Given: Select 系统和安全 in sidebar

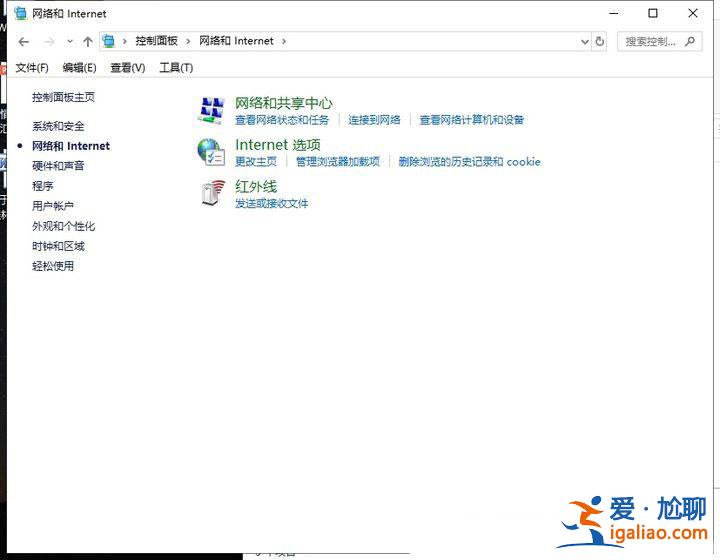Looking at the screenshot, I should point(58,126).
